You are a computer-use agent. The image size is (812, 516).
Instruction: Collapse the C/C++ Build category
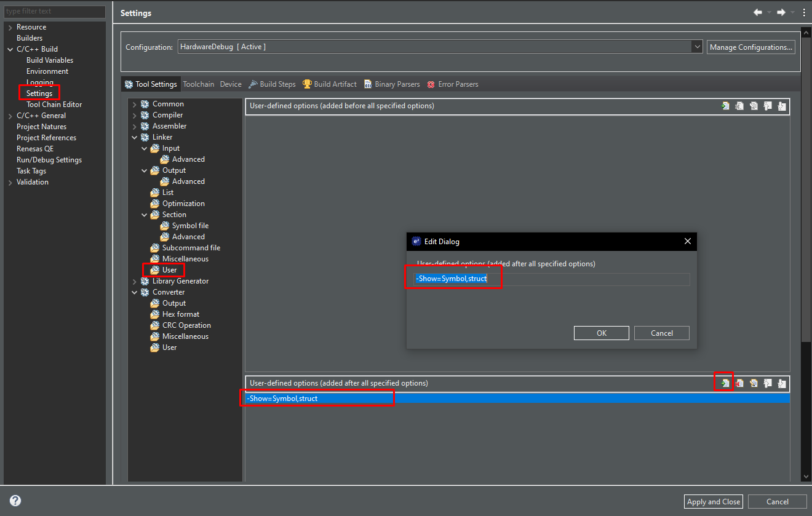pos(10,49)
